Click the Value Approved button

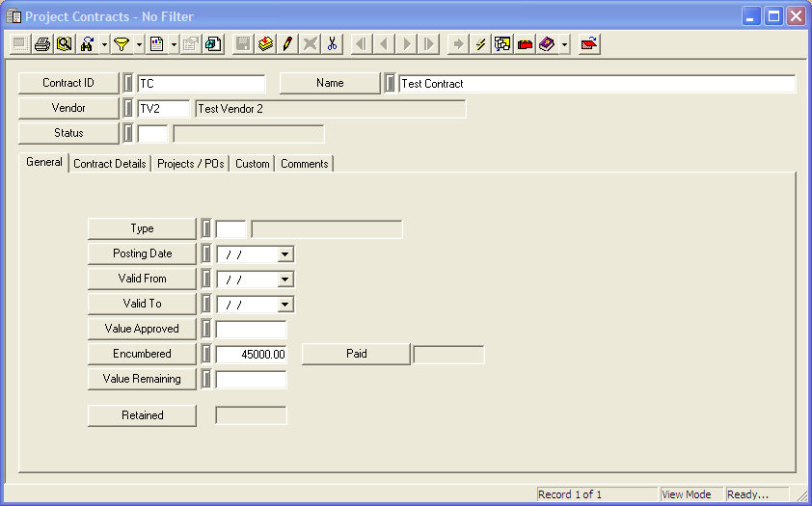tap(142, 329)
